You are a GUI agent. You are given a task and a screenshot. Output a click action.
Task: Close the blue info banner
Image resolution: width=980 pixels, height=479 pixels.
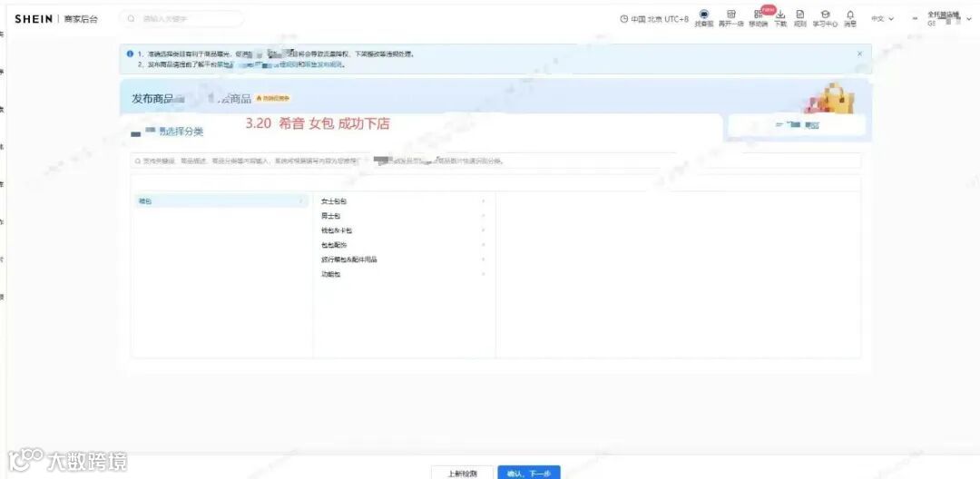(x=859, y=54)
